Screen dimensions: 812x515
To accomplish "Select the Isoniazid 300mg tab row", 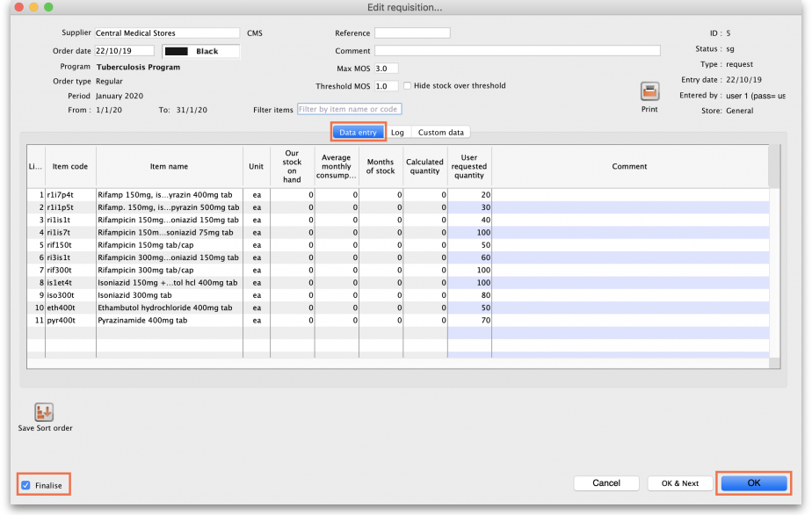I will click(167, 296).
